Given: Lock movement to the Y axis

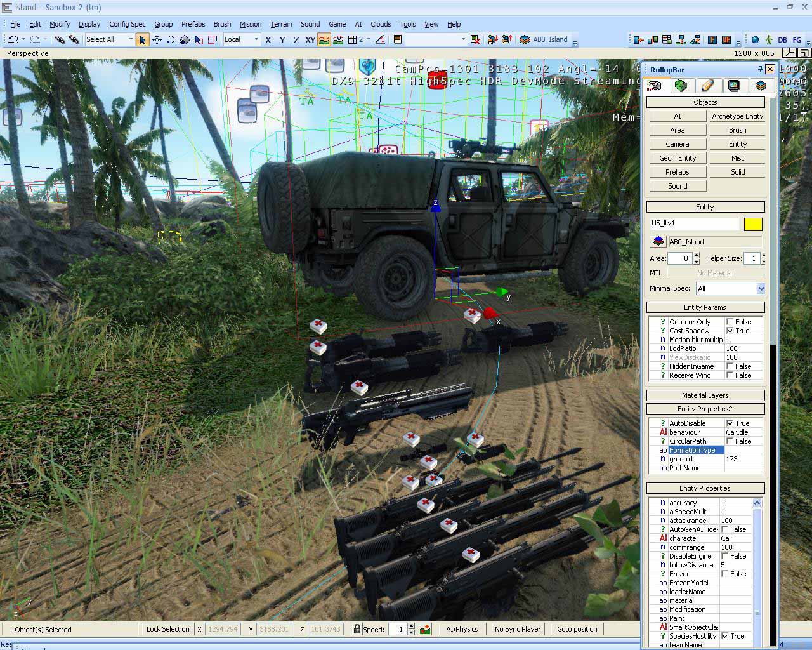Looking at the screenshot, I should (x=282, y=39).
